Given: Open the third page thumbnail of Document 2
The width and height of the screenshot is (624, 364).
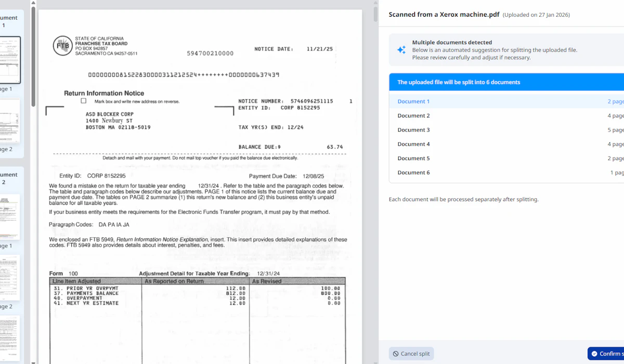Looking at the screenshot, I should click(10, 339).
